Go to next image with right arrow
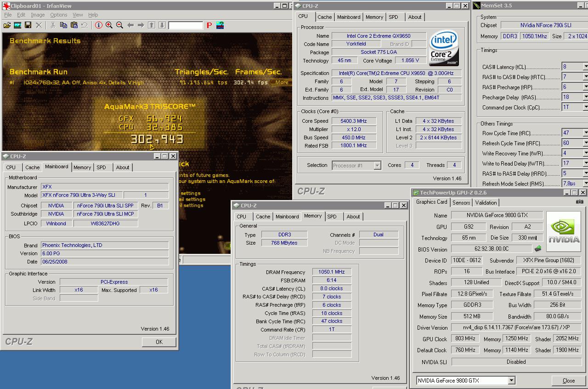Viewport: 588px width, 389px height. [141, 25]
